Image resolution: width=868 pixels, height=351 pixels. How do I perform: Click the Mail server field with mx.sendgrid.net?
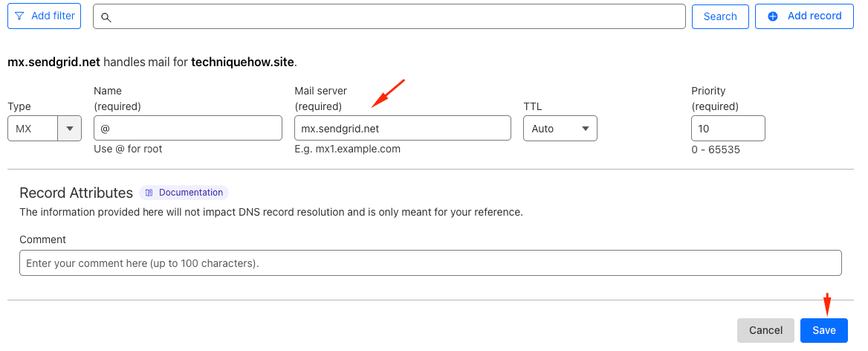(x=402, y=129)
